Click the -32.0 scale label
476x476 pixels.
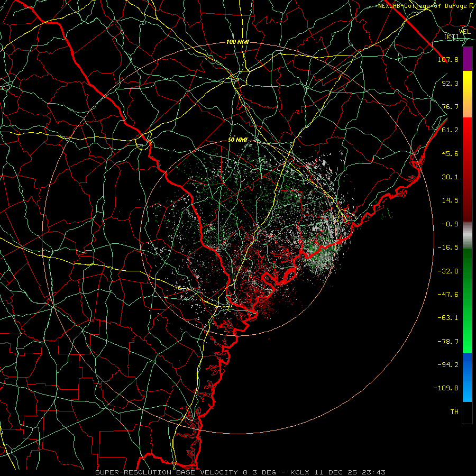(x=448, y=271)
